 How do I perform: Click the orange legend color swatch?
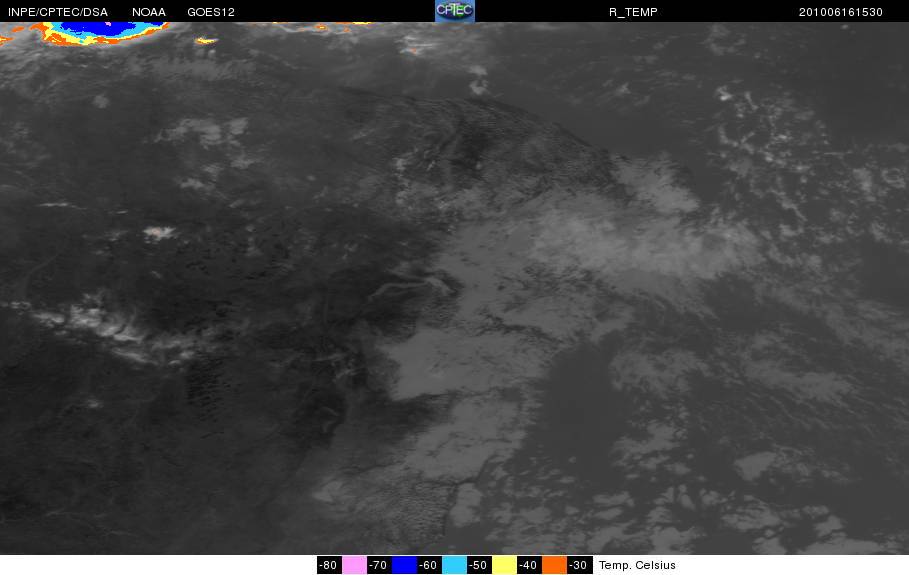coord(554,565)
